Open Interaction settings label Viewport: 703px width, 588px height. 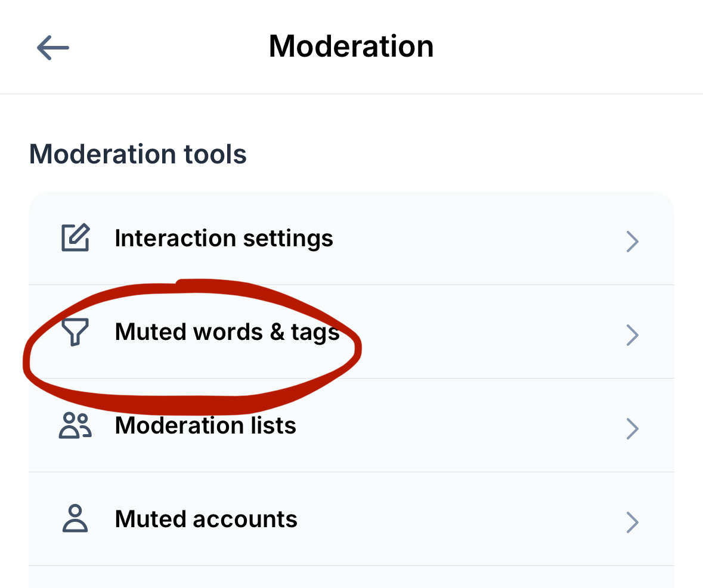pyautogui.click(x=224, y=238)
